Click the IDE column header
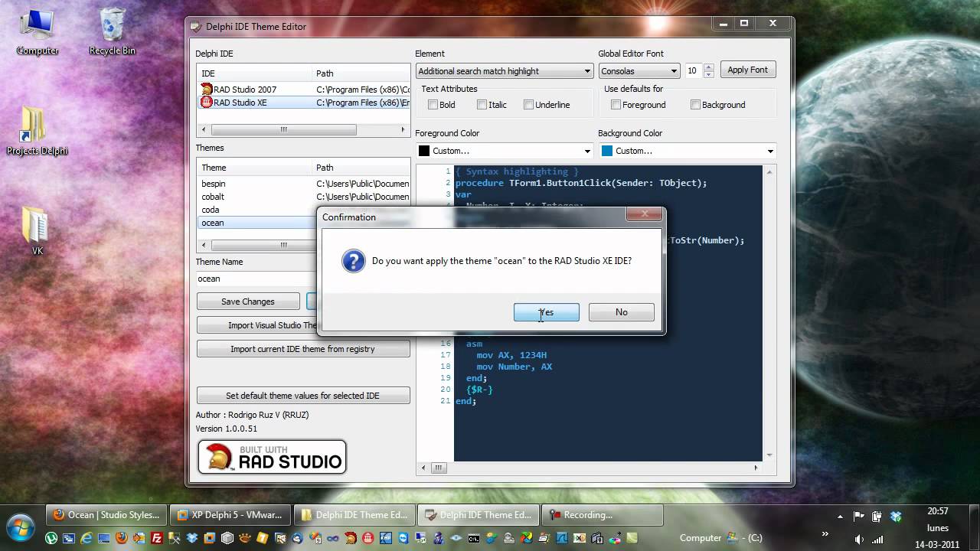This screenshot has height=551, width=980. click(x=255, y=73)
